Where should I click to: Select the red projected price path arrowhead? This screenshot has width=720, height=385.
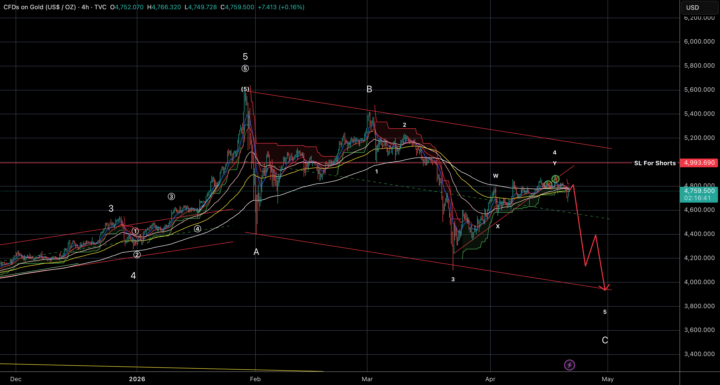click(606, 288)
